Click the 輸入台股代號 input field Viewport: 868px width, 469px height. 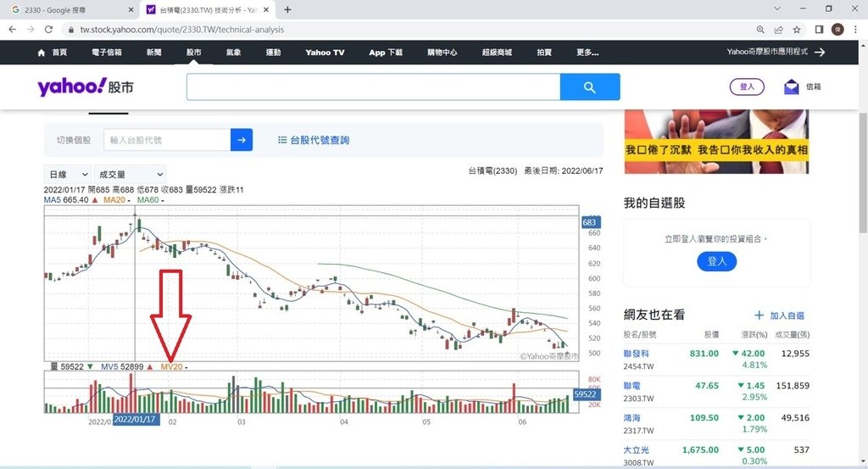[x=167, y=140]
